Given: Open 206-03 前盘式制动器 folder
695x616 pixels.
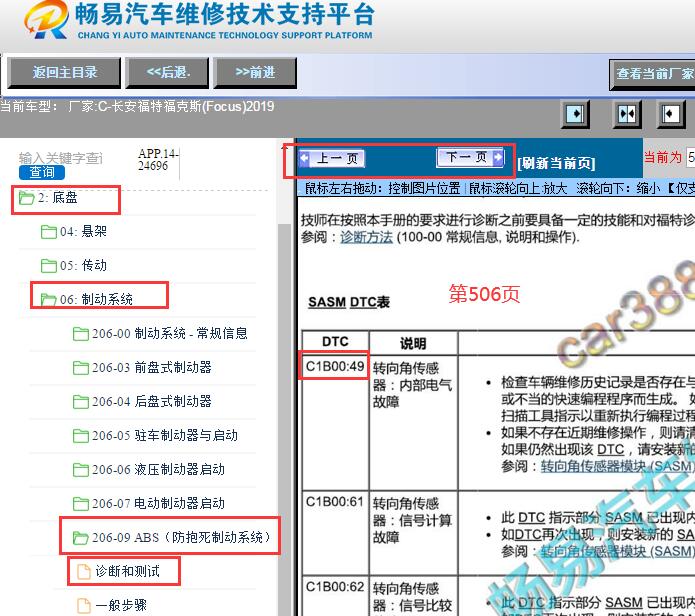Looking at the screenshot, I should (x=152, y=367).
